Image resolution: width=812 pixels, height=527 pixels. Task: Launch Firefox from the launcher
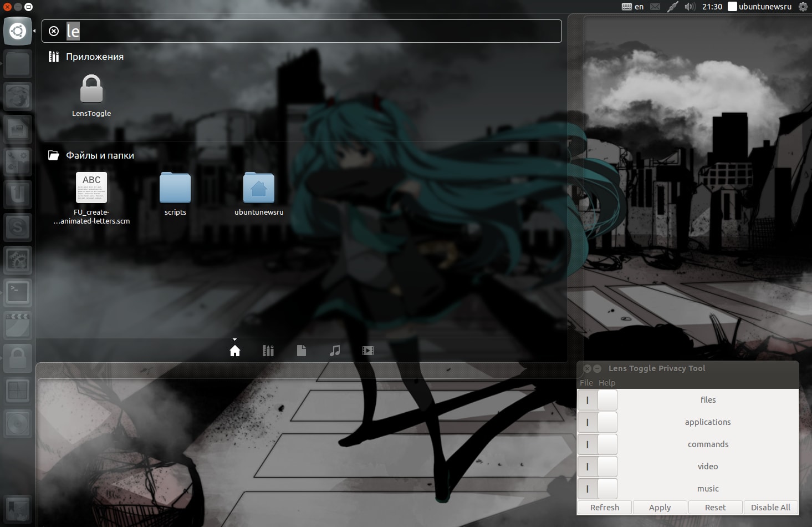click(x=18, y=97)
